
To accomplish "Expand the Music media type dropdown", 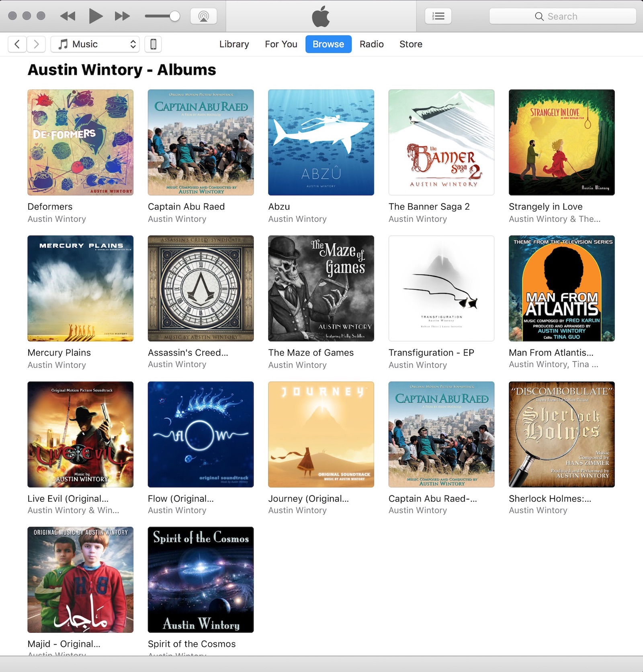I will click(95, 44).
